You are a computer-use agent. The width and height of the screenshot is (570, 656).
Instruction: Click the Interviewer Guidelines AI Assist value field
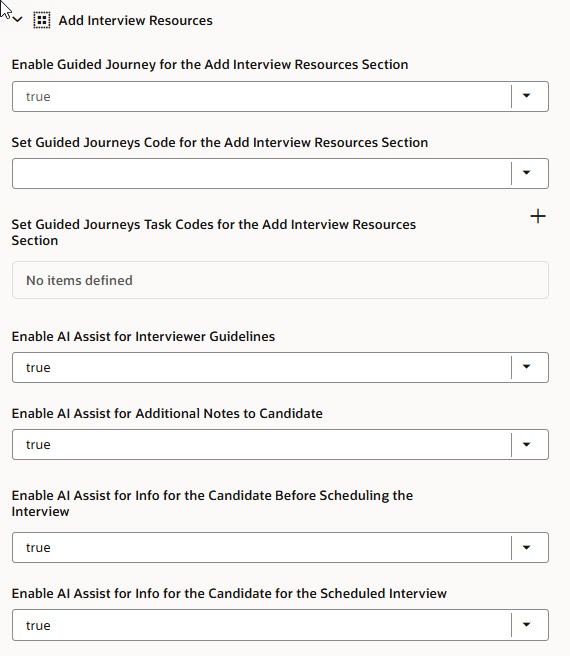pyautogui.click(x=262, y=367)
